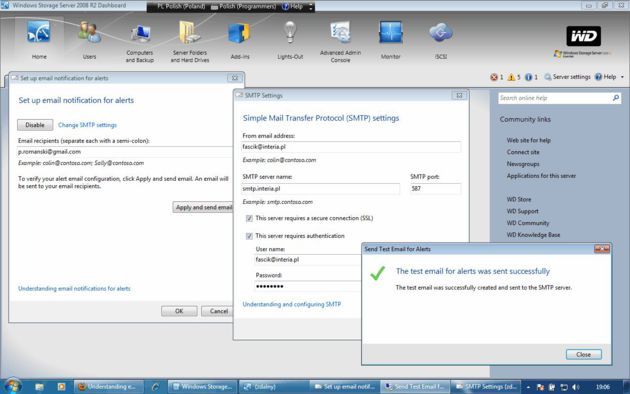Open the file explorer taskbar icon
Screen dimensions: 630x394
39,387
